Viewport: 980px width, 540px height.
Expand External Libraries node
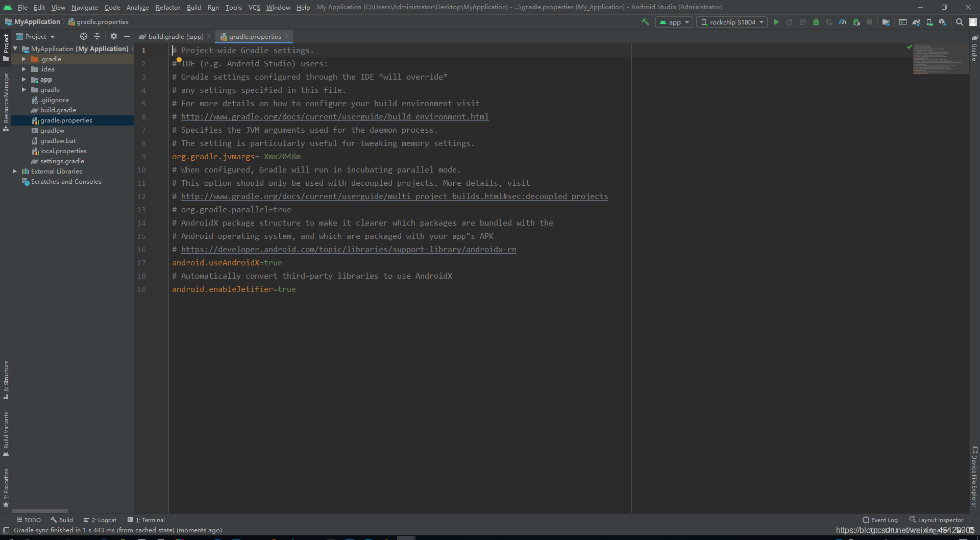click(x=15, y=171)
